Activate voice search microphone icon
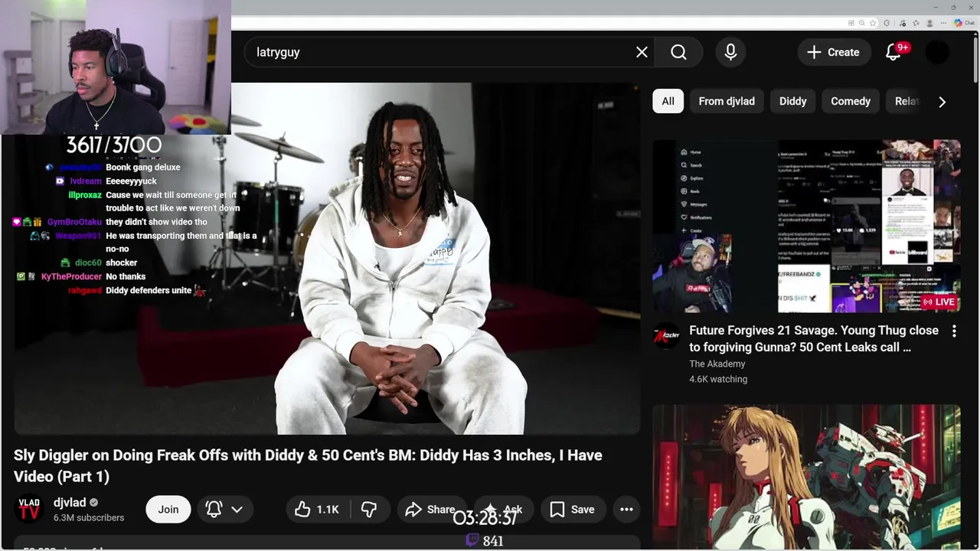The width and height of the screenshot is (980, 551). (730, 52)
